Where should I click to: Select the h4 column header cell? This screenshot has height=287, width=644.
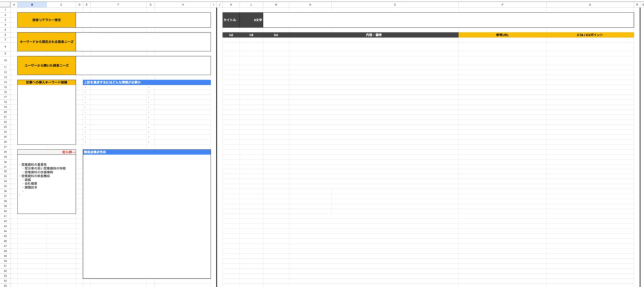[x=276, y=35]
